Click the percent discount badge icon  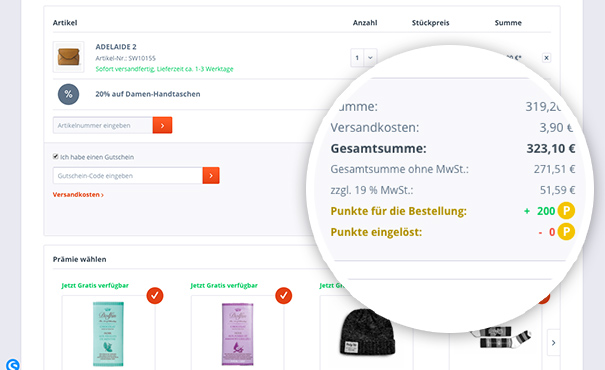point(68,94)
